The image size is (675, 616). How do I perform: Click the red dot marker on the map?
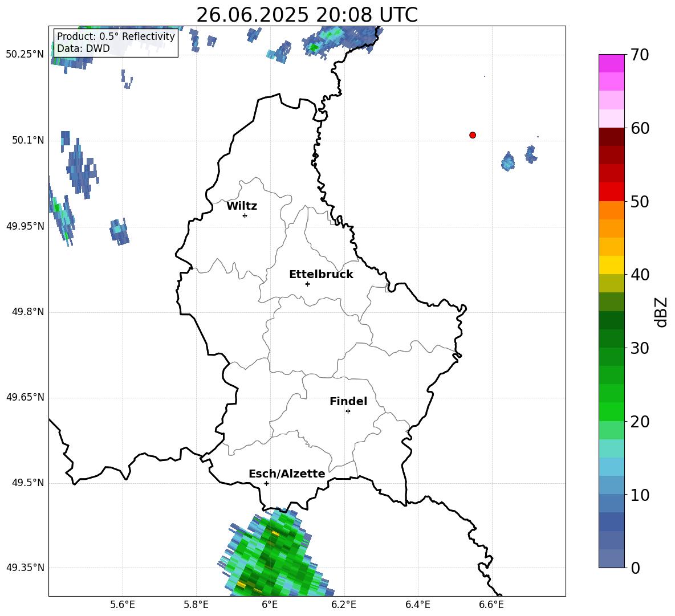pos(473,135)
